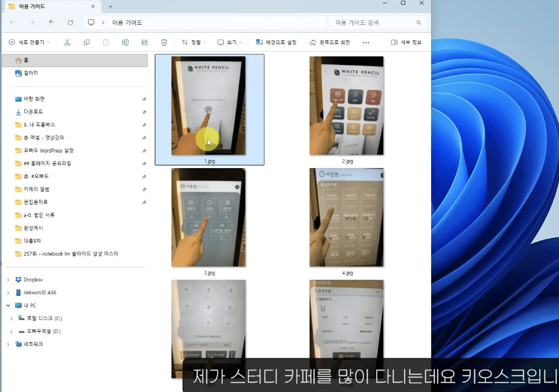Select Dropbox in navigation pane
This screenshot has width=559, height=392.
(33, 280)
